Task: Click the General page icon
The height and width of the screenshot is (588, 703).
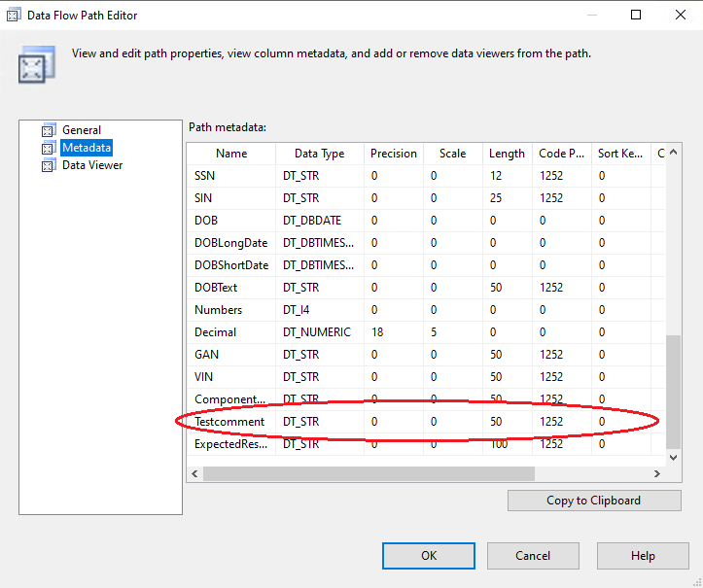Action: [x=48, y=130]
